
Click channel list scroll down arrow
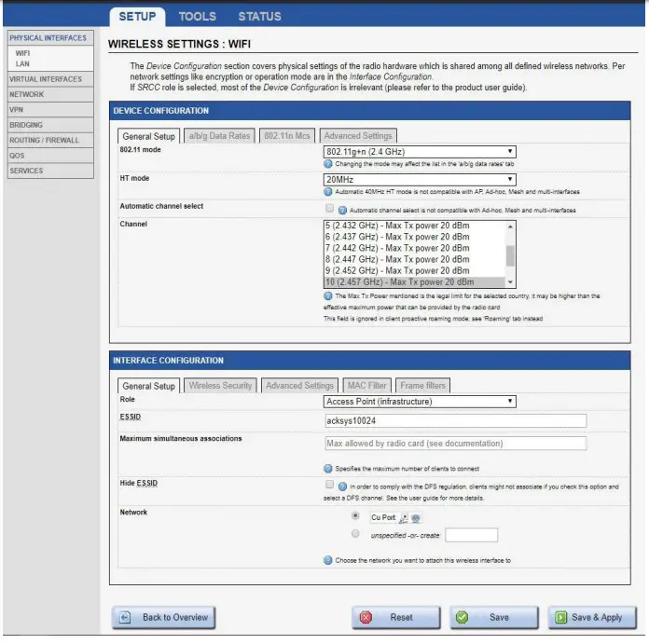(x=510, y=282)
